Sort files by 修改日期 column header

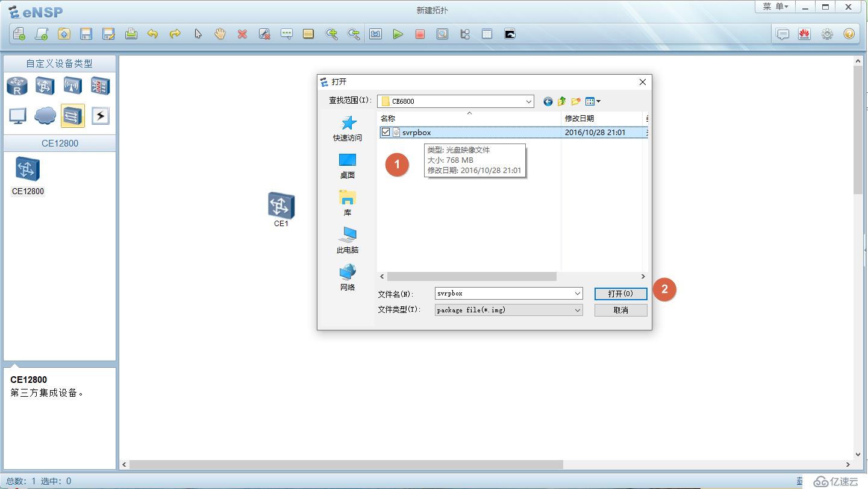(x=602, y=118)
